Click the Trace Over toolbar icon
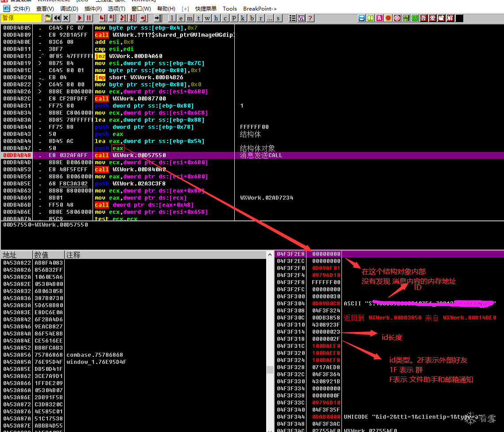Image resolution: width=504 pixels, height=432 pixels. tap(132, 18)
